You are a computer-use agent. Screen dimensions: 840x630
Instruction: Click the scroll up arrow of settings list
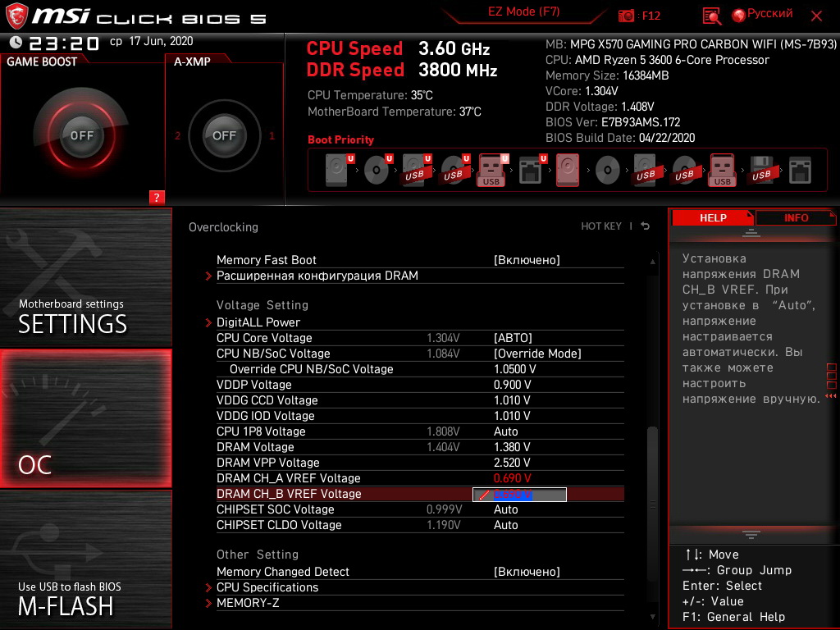coord(652,262)
